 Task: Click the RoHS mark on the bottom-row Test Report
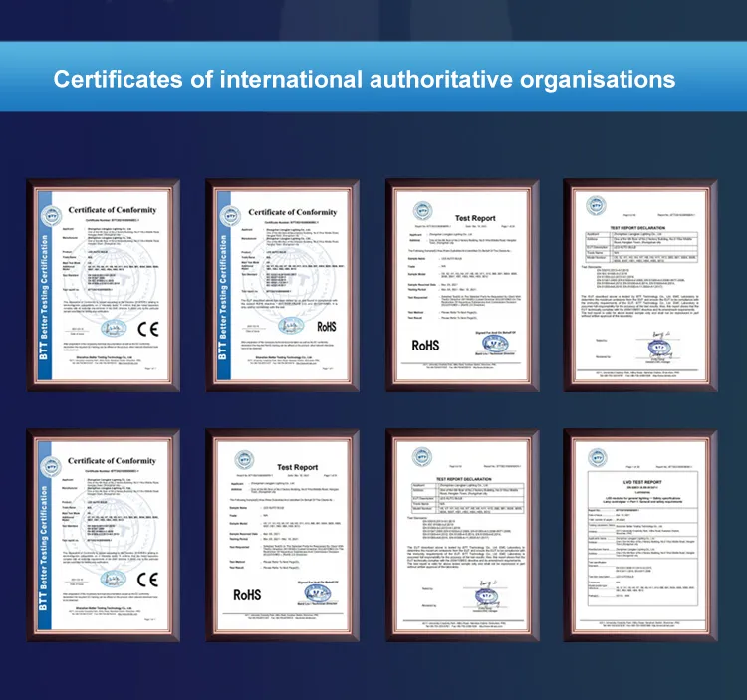point(247,595)
